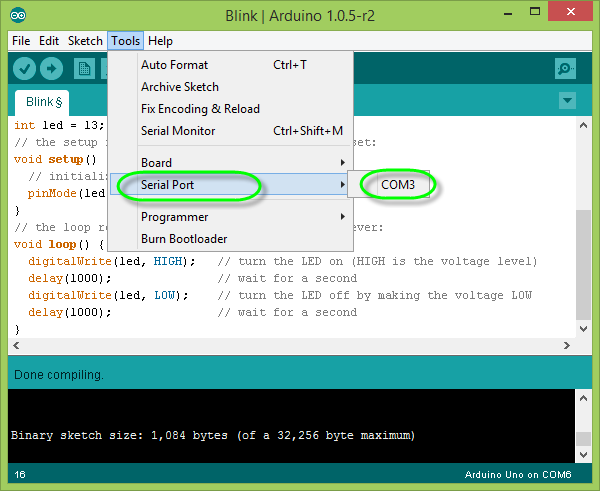This screenshot has width=600, height=491.
Task: Close the Arduino window
Action: pos(571,11)
